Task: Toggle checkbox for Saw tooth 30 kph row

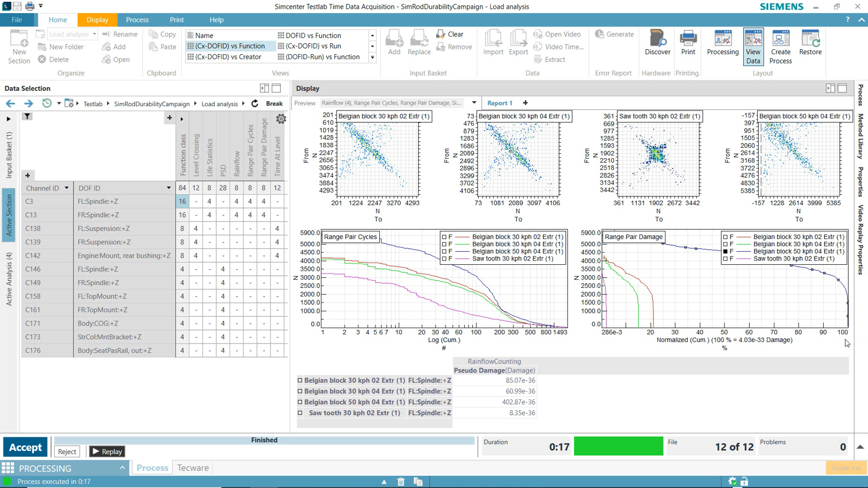Action: click(300, 413)
